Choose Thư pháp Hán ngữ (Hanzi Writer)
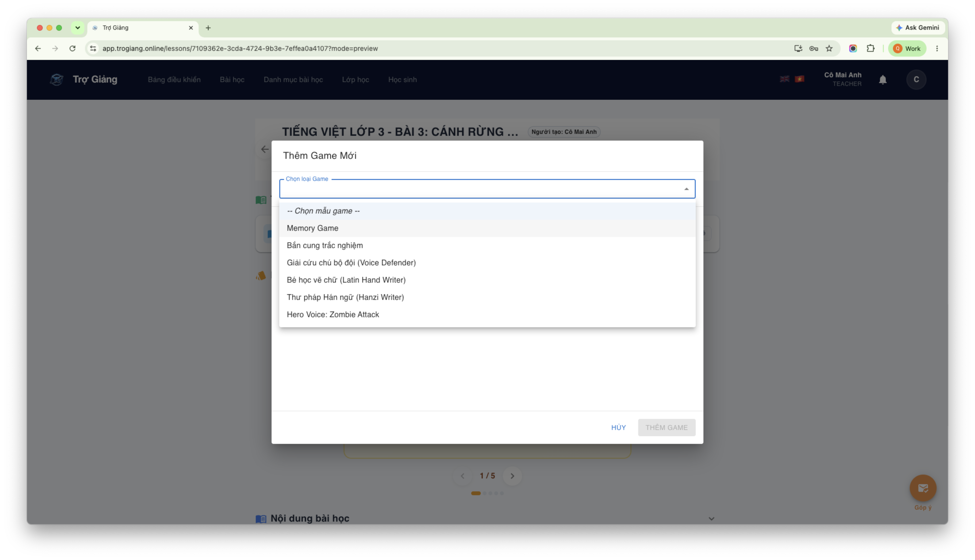Image resolution: width=975 pixels, height=560 pixels. click(x=487, y=297)
